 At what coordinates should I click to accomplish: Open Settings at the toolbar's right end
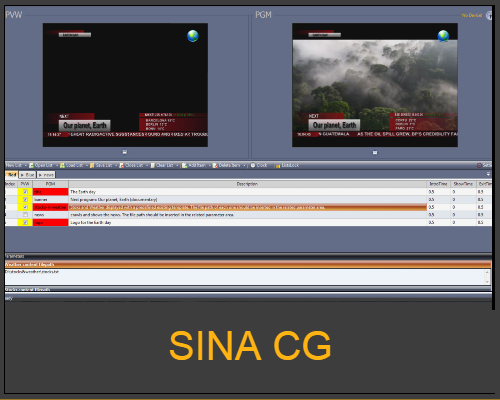(x=484, y=165)
